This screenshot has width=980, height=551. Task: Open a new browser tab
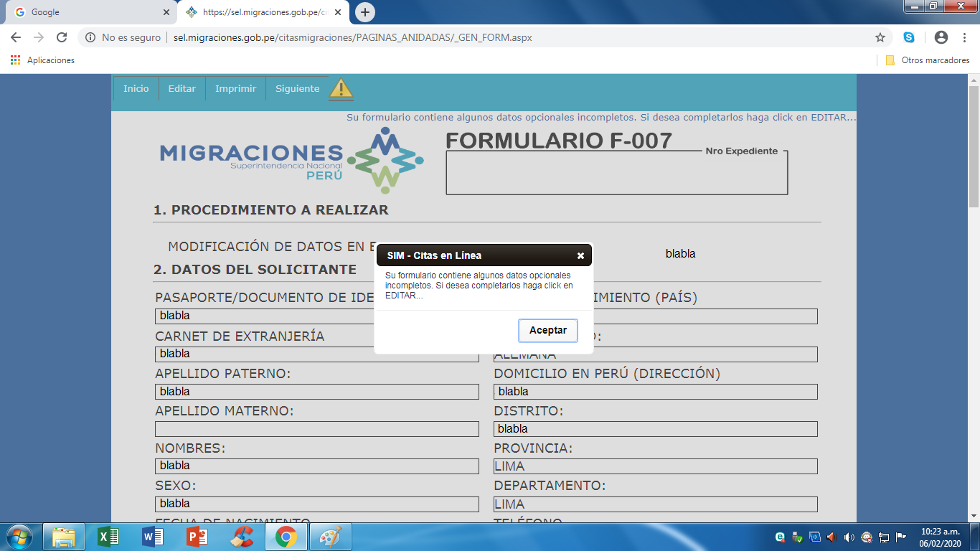365,12
